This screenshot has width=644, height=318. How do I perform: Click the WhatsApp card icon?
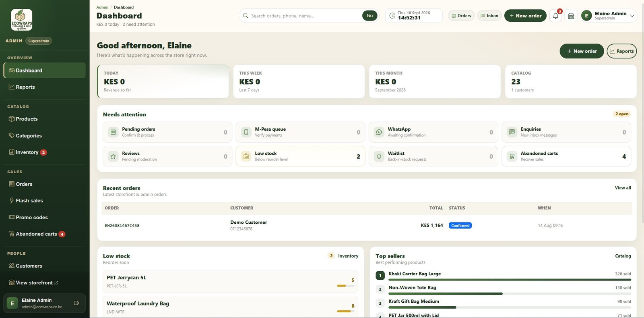coord(379,132)
